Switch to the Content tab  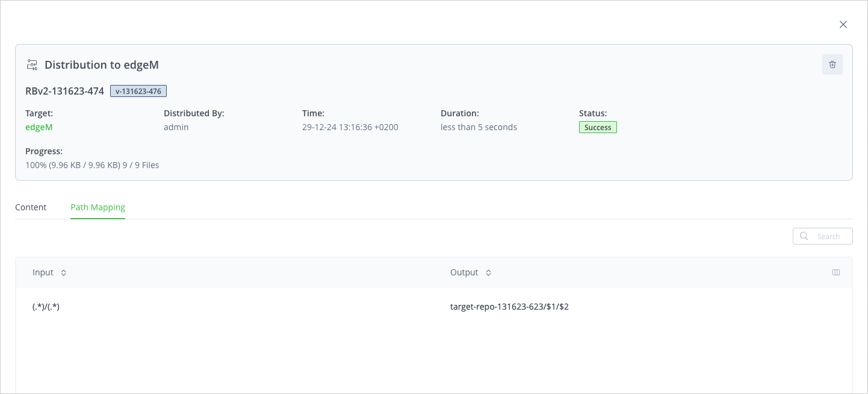(31, 207)
